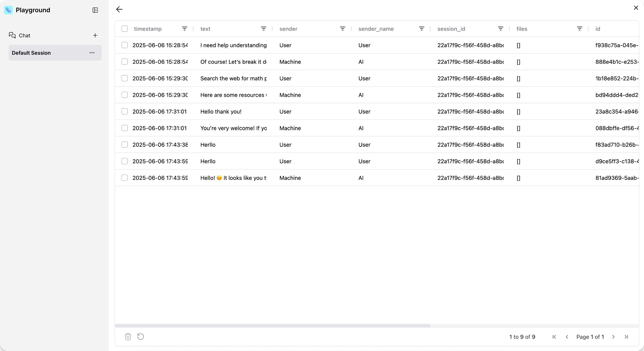644x351 pixels.
Task: Open Default Session options ellipsis
Action: click(x=92, y=53)
